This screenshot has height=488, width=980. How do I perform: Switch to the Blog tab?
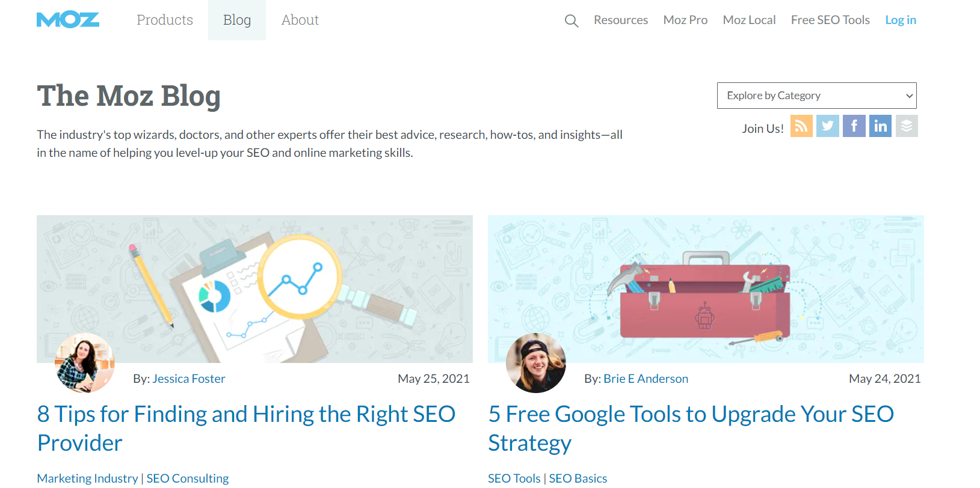point(236,20)
